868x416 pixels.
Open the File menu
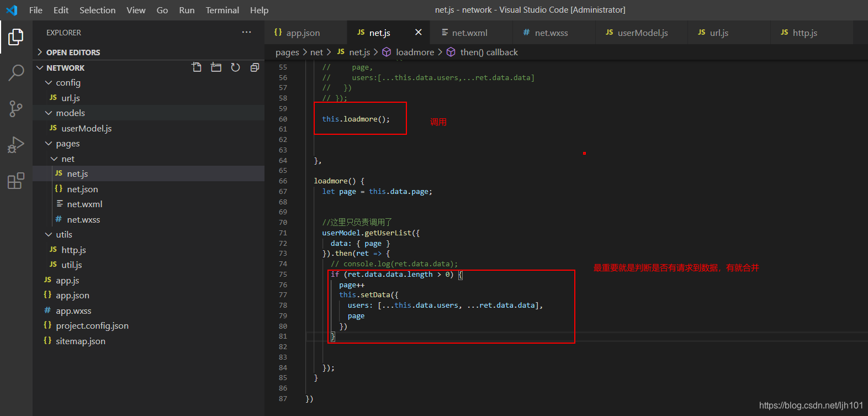(36, 10)
